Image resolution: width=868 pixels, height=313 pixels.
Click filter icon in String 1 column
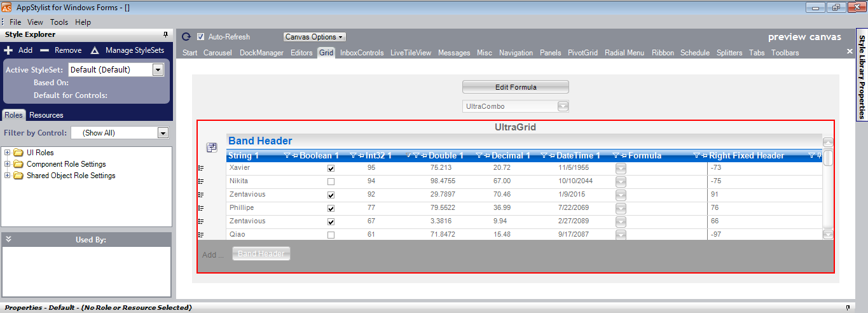point(287,155)
